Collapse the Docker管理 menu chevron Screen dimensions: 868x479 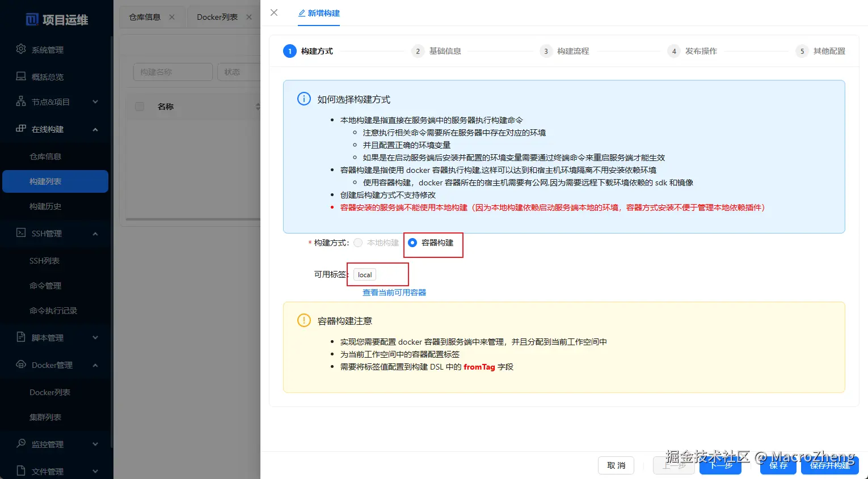click(95, 365)
